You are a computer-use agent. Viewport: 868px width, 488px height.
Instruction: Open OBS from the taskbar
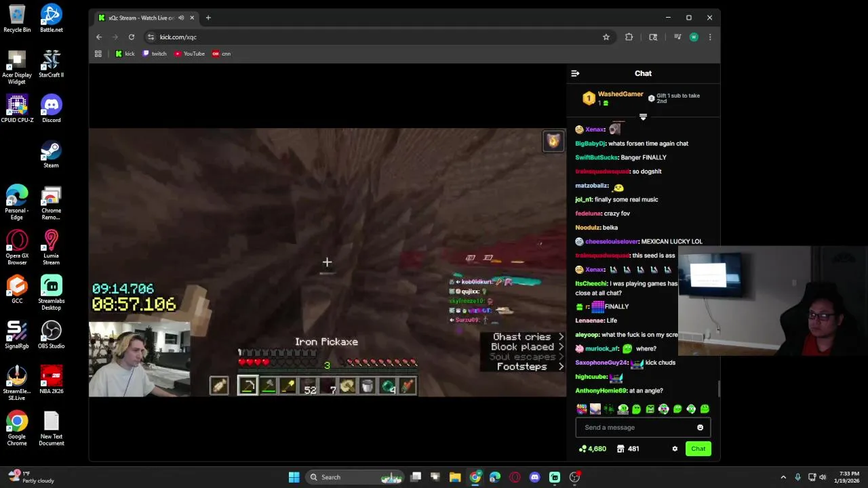tap(574, 477)
